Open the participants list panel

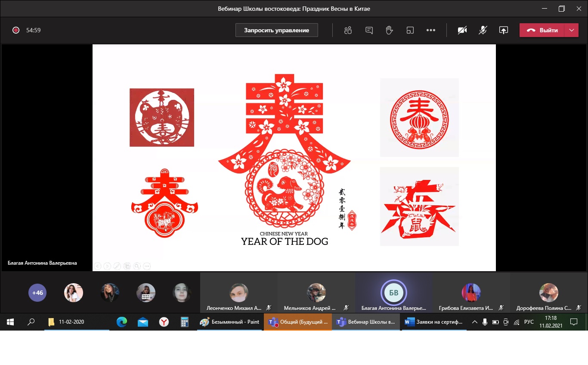[348, 30]
